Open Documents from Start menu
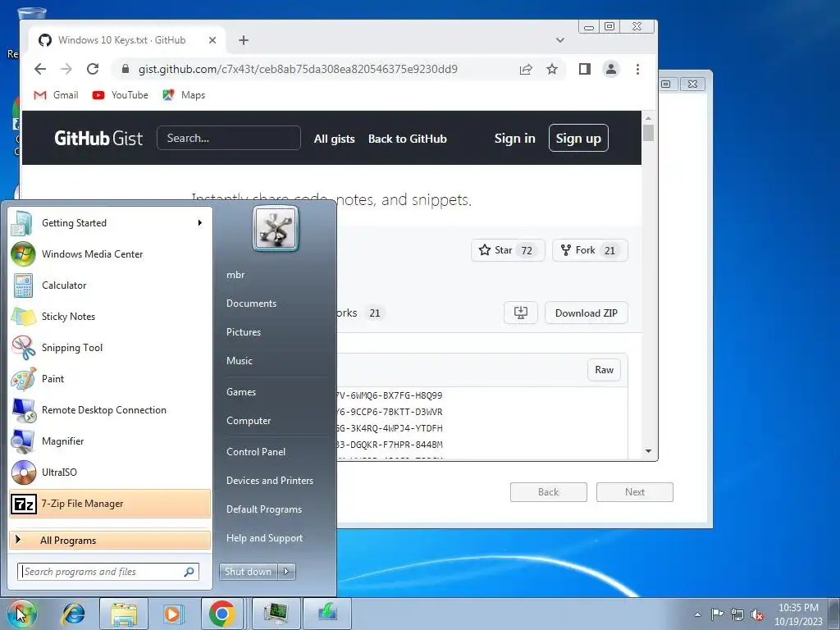Viewport: 840px width, 630px height. pyautogui.click(x=251, y=304)
